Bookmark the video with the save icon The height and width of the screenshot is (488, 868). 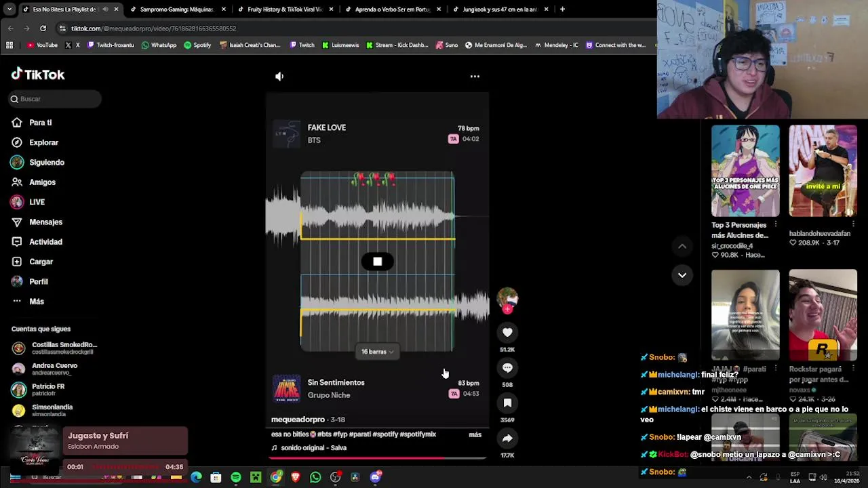coord(507,403)
